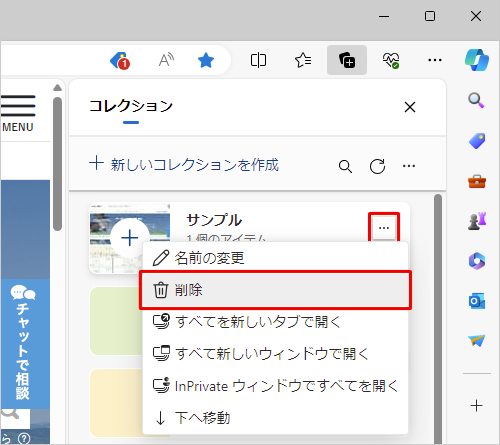Click サンプル collection title
Image resolution: width=500 pixels, height=445 pixels.
point(214,220)
